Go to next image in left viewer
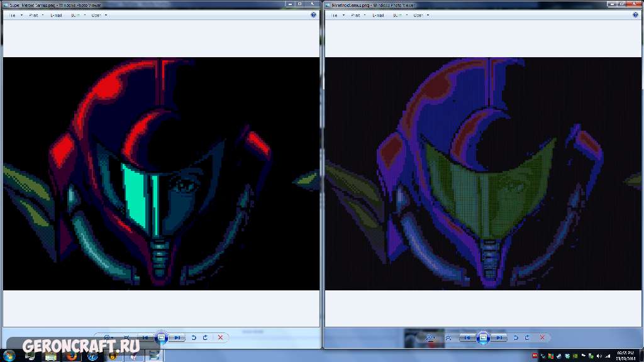 pyautogui.click(x=177, y=337)
